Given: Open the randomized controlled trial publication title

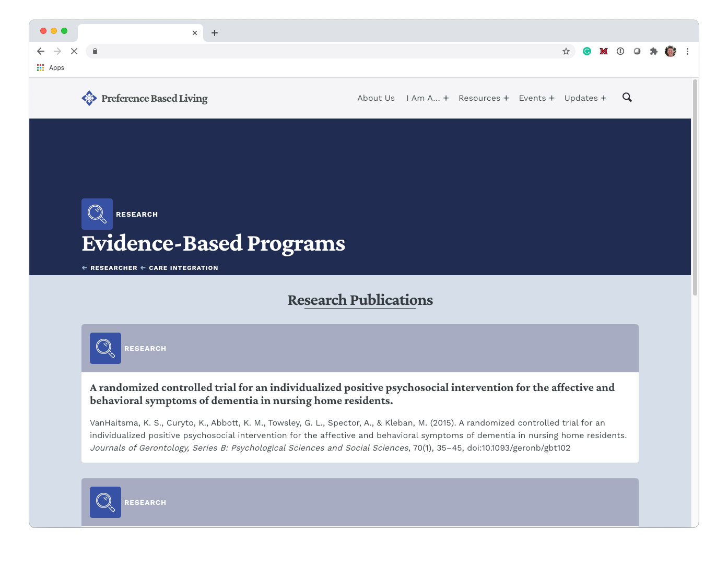Looking at the screenshot, I should point(352,394).
